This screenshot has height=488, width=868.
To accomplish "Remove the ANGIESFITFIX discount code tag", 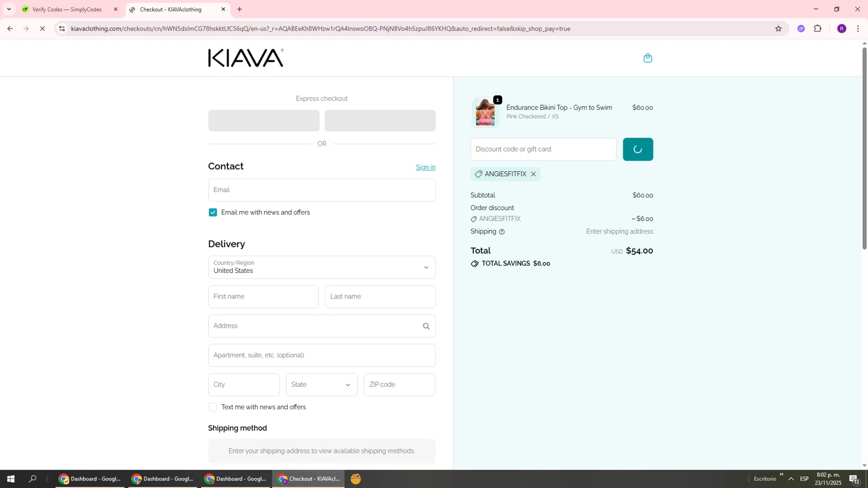I will (x=534, y=174).
